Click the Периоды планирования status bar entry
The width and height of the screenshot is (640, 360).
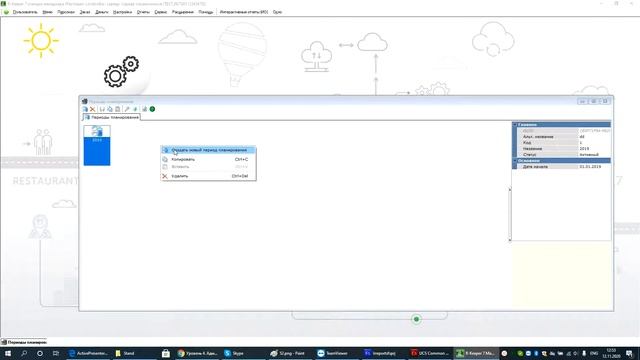(24, 342)
